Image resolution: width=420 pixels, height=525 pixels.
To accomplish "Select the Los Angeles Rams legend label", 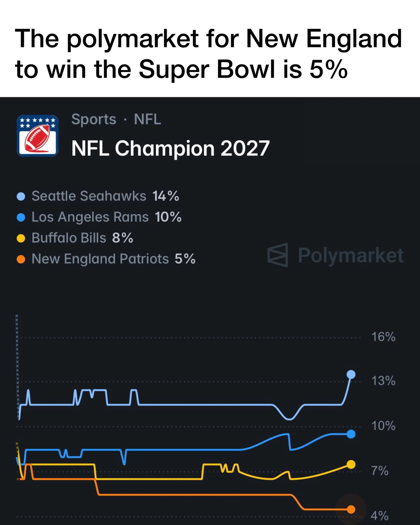I will pyautogui.click(x=90, y=217).
